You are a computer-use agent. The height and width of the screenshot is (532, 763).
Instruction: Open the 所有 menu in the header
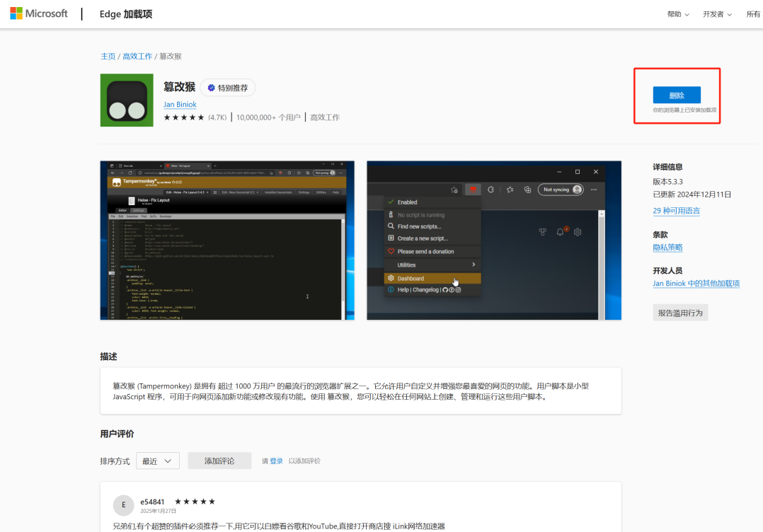[x=754, y=14]
